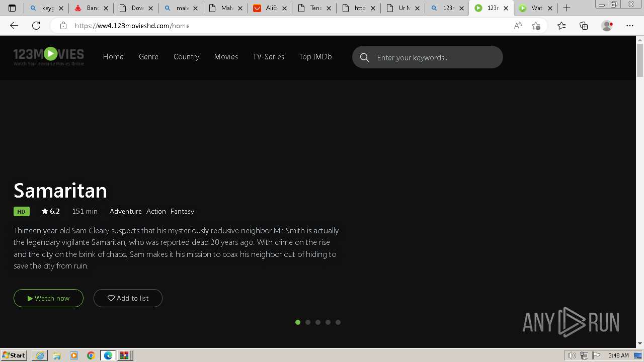Image resolution: width=644 pixels, height=362 pixels.
Task: Open the Collections icon
Action: point(584,26)
